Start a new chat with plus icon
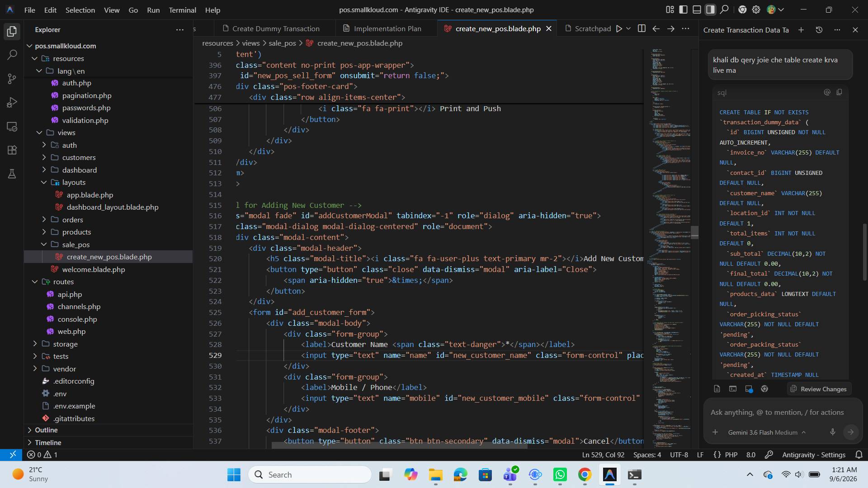The height and width of the screenshot is (488, 868). pyautogui.click(x=801, y=30)
